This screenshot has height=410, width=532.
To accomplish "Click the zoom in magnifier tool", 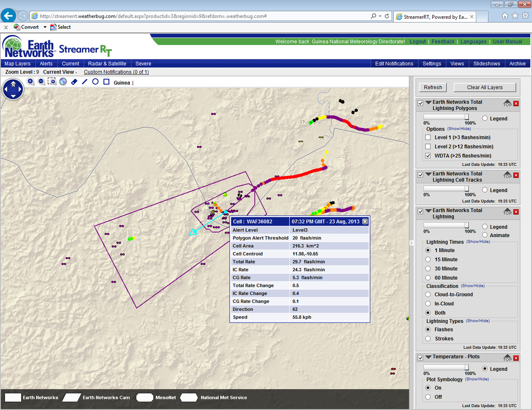I will [x=31, y=82].
